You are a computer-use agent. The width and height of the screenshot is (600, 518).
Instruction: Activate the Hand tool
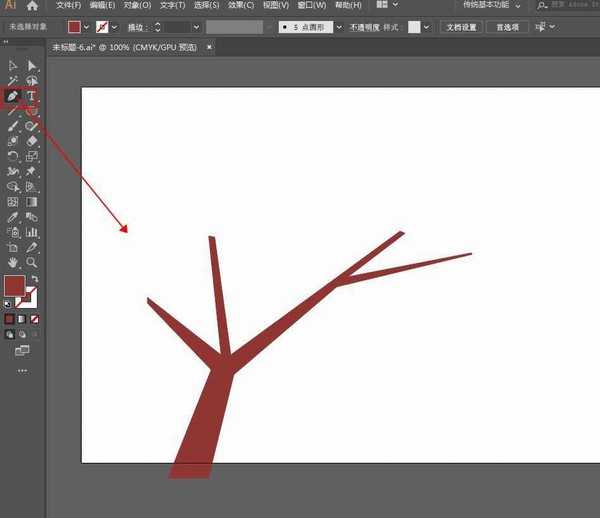coord(13,262)
